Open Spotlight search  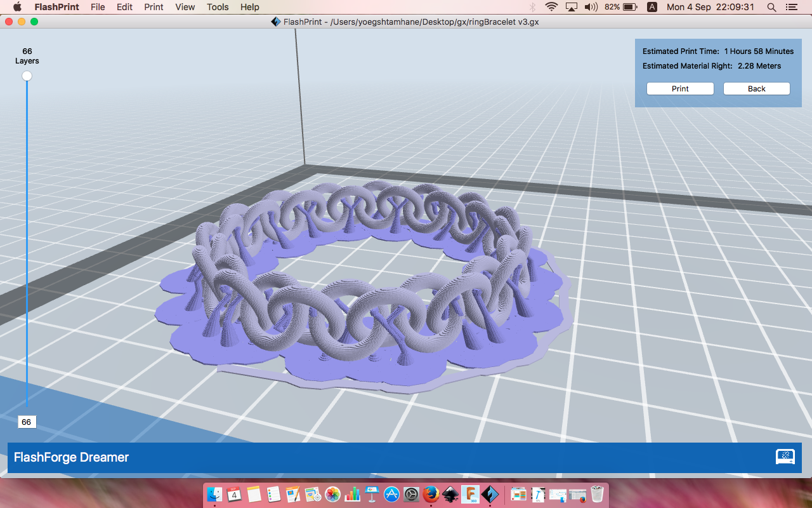coord(771,7)
